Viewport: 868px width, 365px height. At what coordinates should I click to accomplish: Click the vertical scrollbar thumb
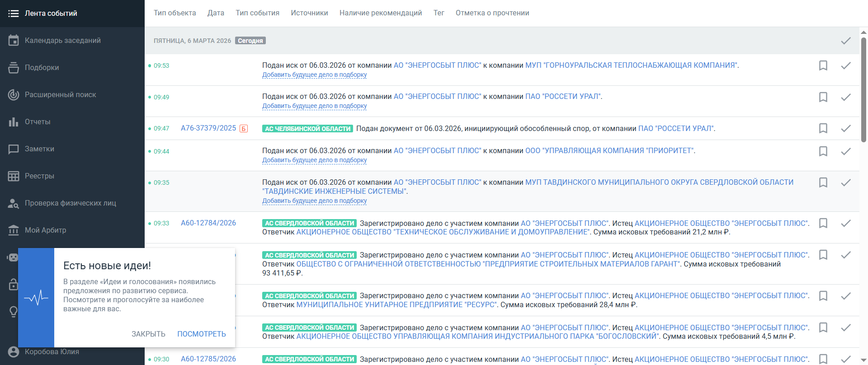(863, 90)
